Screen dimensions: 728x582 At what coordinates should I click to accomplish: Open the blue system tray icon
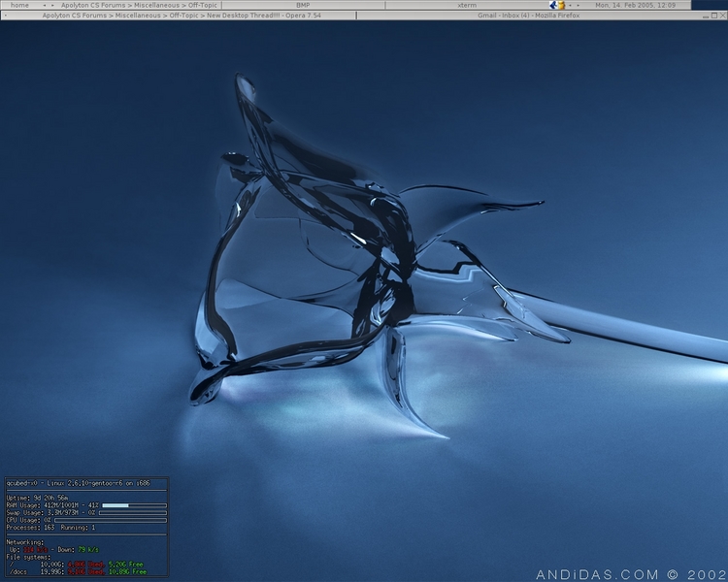tap(553, 5)
